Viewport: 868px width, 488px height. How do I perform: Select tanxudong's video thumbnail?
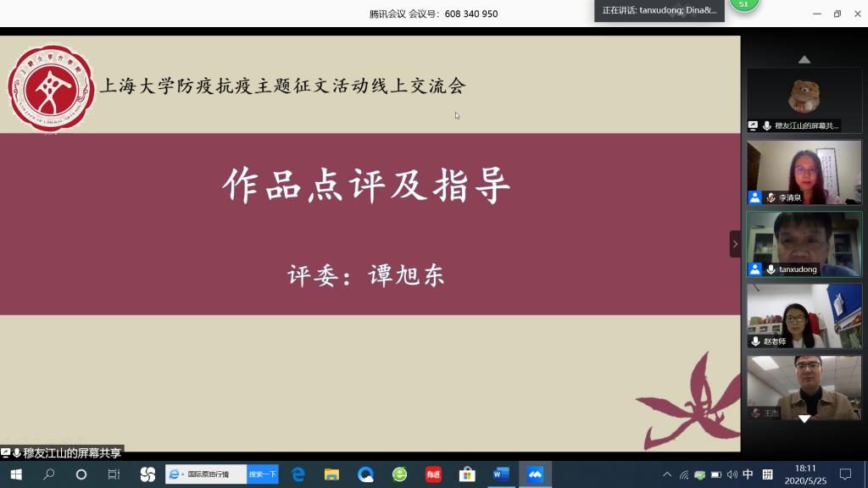[804, 244]
